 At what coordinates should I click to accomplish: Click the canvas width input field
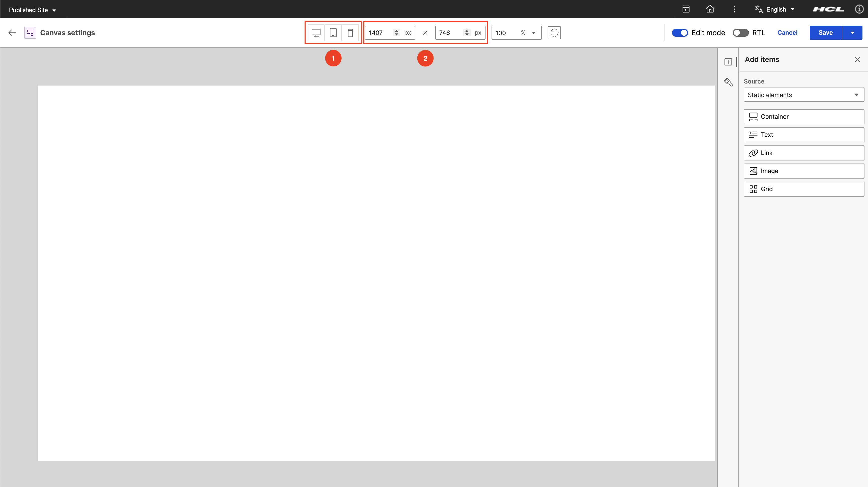[x=379, y=33]
